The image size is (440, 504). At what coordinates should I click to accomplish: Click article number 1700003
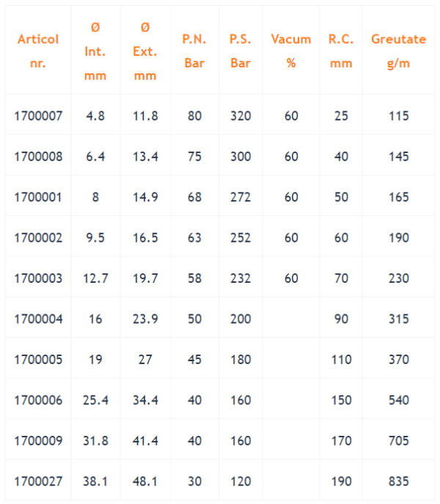tap(38, 278)
